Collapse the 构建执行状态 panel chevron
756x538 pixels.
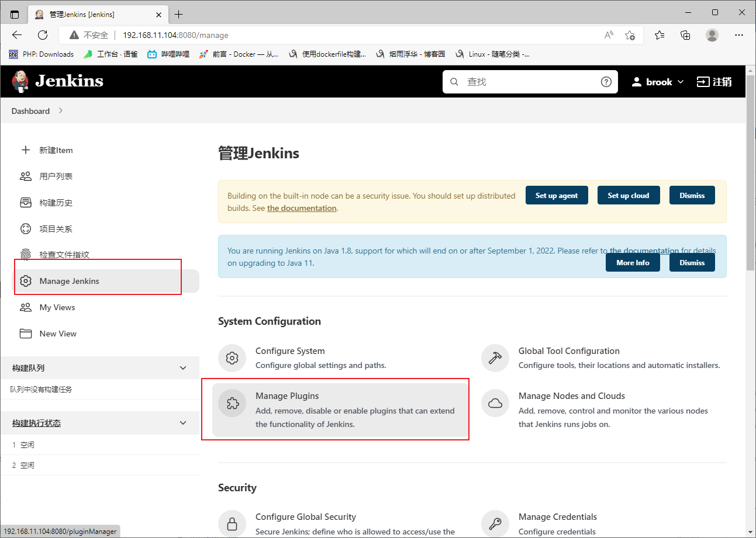[x=183, y=423]
